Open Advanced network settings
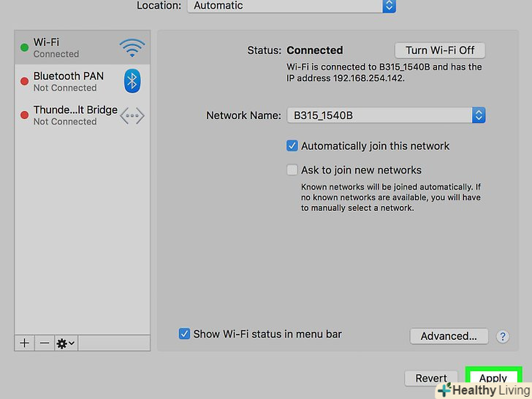The width and height of the screenshot is (532, 399). pyautogui.click(x=449, y=336)
